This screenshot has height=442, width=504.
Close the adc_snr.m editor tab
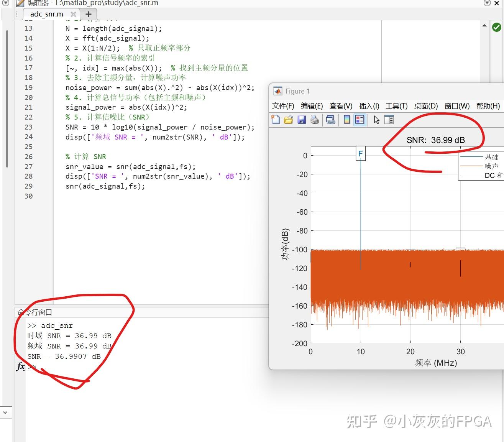73,14
